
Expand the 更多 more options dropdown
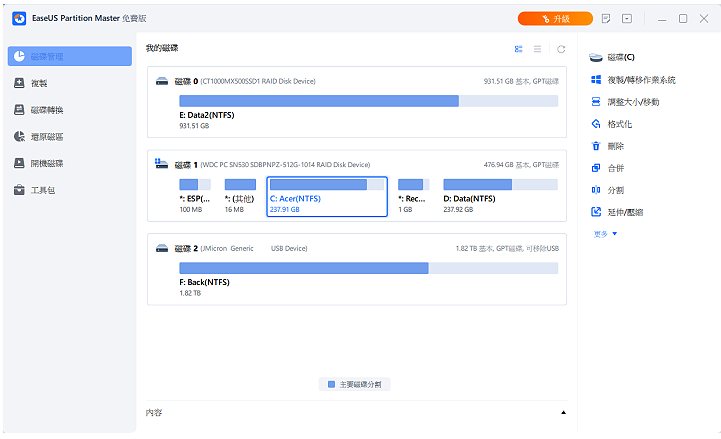(x=605, y=234)
